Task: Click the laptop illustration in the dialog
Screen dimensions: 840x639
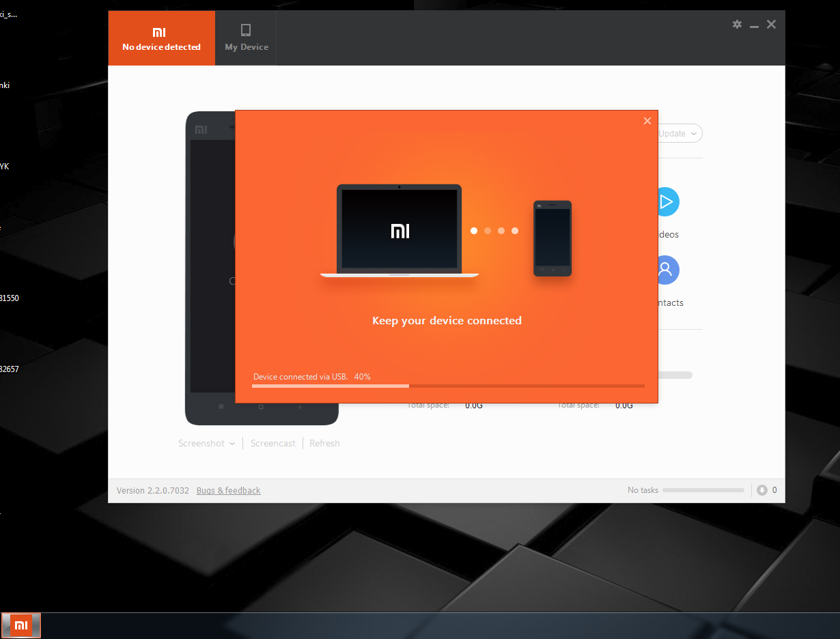Action: pos(400,231)
